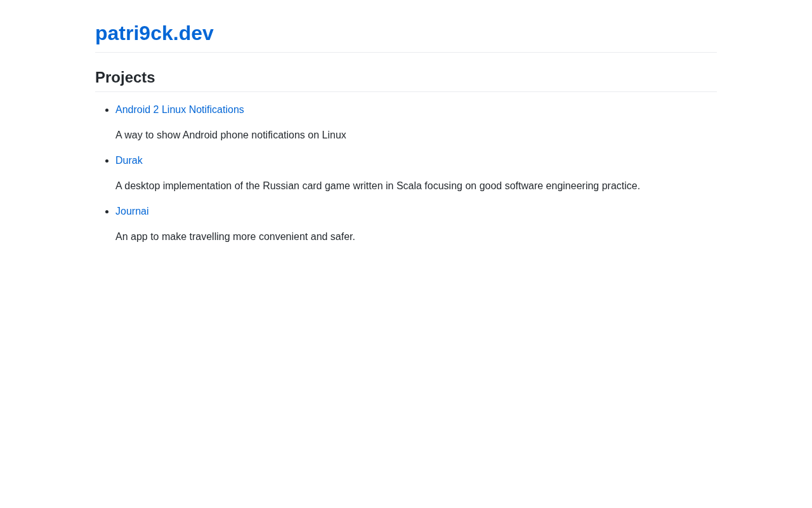Screen dimensions: 812x508
Task: Click the travelling app description text
Action: 235,237
